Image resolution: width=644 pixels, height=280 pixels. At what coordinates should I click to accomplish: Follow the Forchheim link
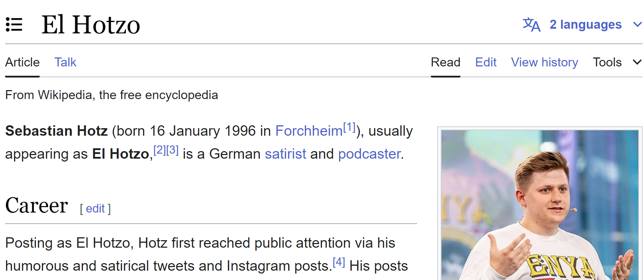(309, 131)
